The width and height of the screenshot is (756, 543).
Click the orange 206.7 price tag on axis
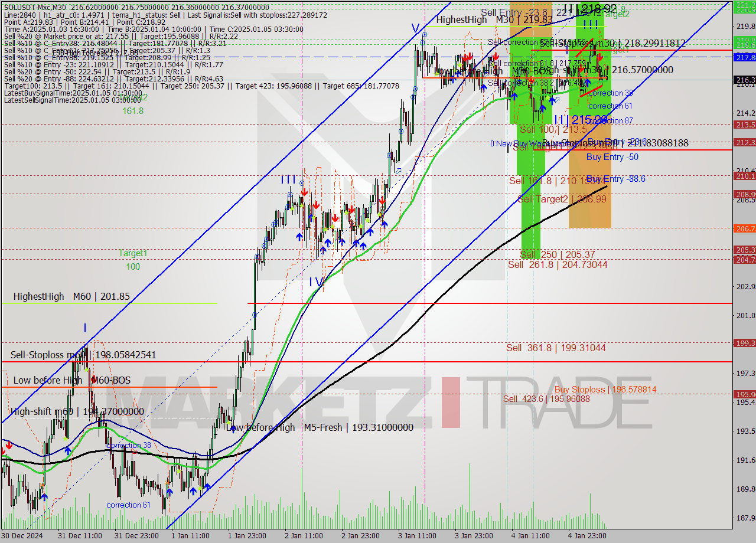(x=744, y=228)
